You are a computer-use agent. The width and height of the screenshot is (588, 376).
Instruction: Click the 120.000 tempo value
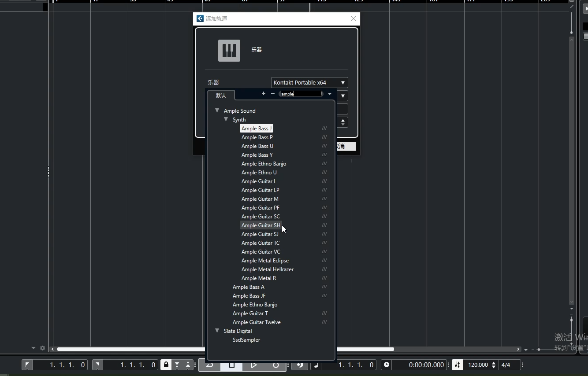pyautogui.click(x=478, y=365)
